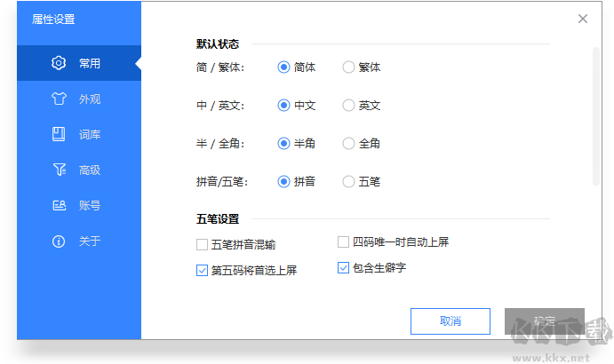The width and height of the screenshot is (614, 364).
Task: Uncheck 第五码将首选上屏 option
Action: tap(202, 270)
